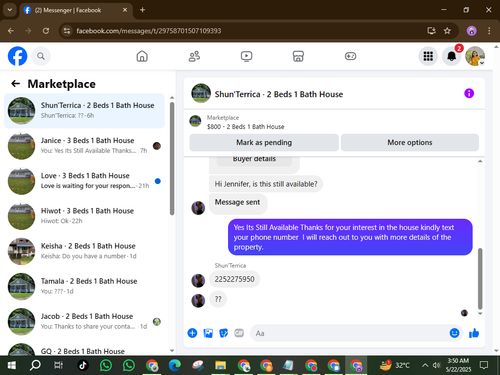Click chat scroll down arrow
Image resolution: width=500 pixels, height=375 pixels.
pyautogui.click(x=480, y=313)
